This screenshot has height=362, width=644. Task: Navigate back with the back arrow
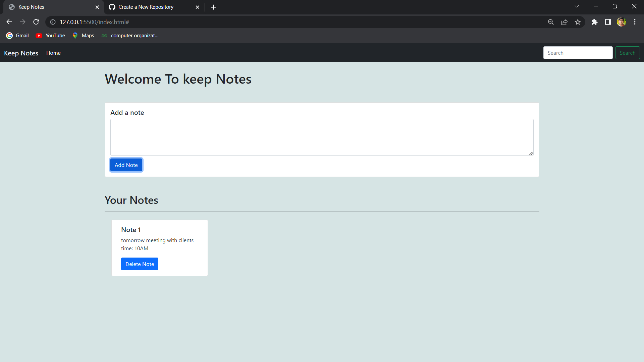[x=9, y=22]
